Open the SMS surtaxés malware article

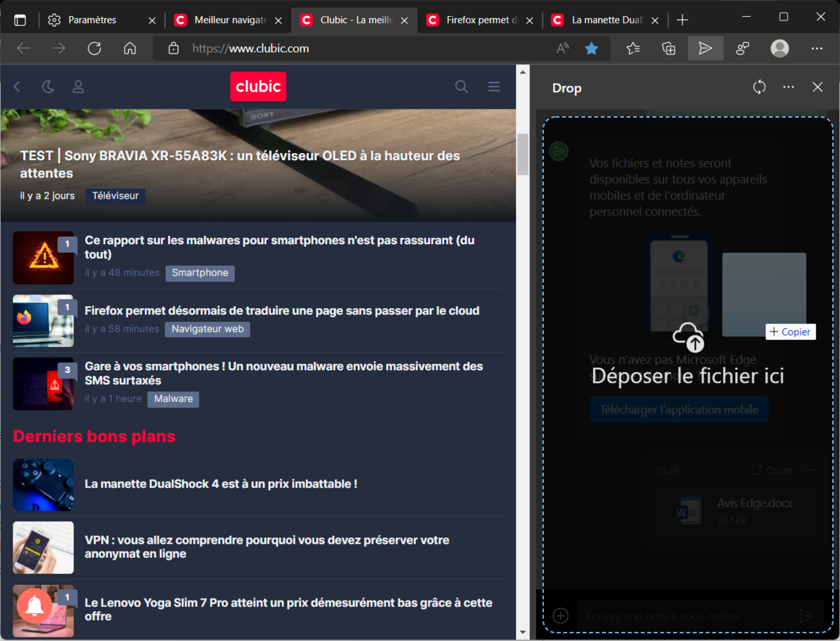click(283, 373)
